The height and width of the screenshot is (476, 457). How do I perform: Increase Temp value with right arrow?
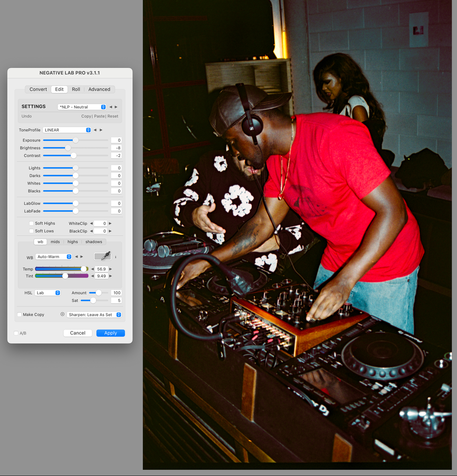[110, 269]
